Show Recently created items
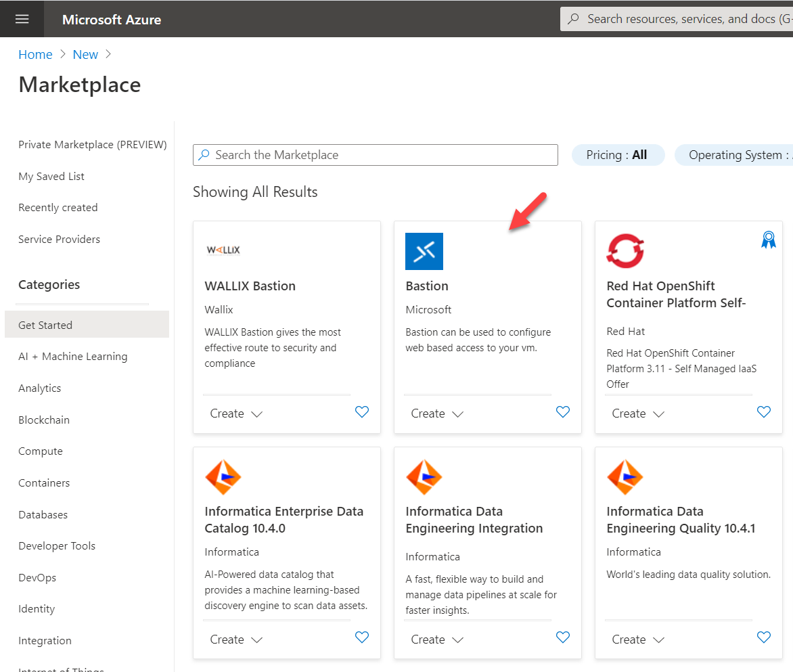This screenshot has width=793, height=672. [x=58, y=208]
